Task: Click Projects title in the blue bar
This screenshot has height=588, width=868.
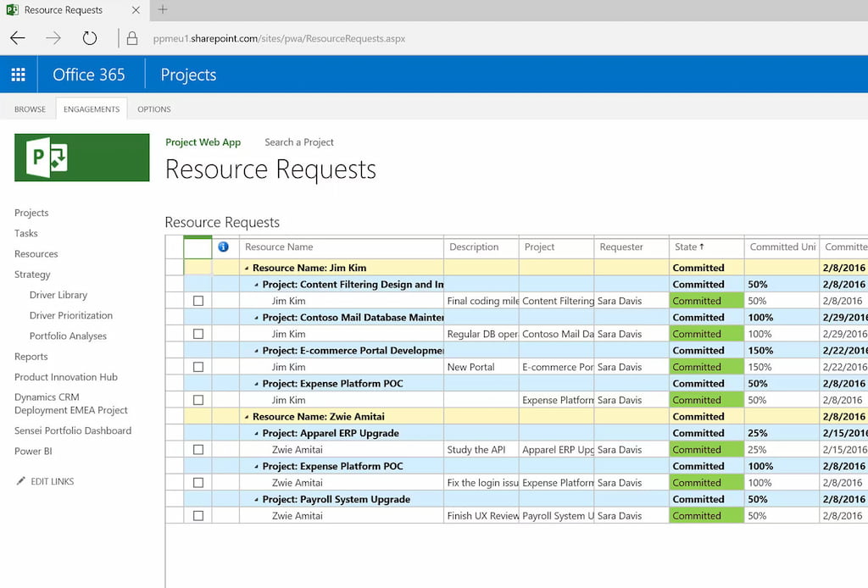Action: 188,75
